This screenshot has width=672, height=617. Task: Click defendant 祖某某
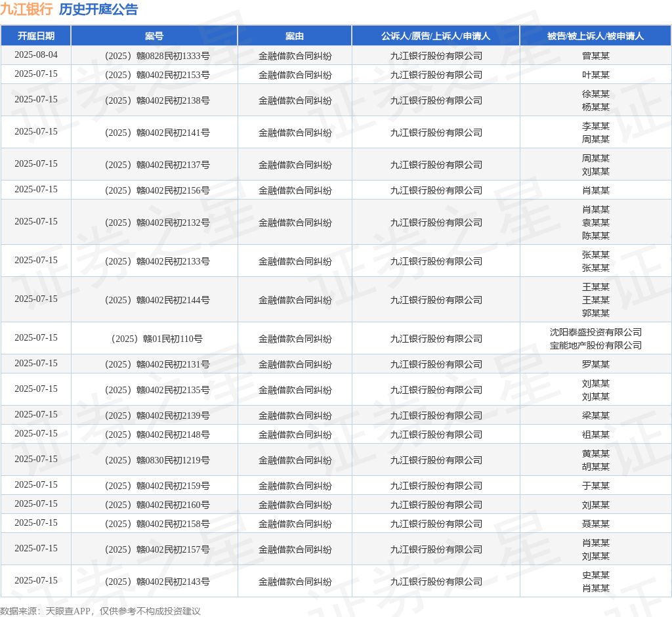596,435
